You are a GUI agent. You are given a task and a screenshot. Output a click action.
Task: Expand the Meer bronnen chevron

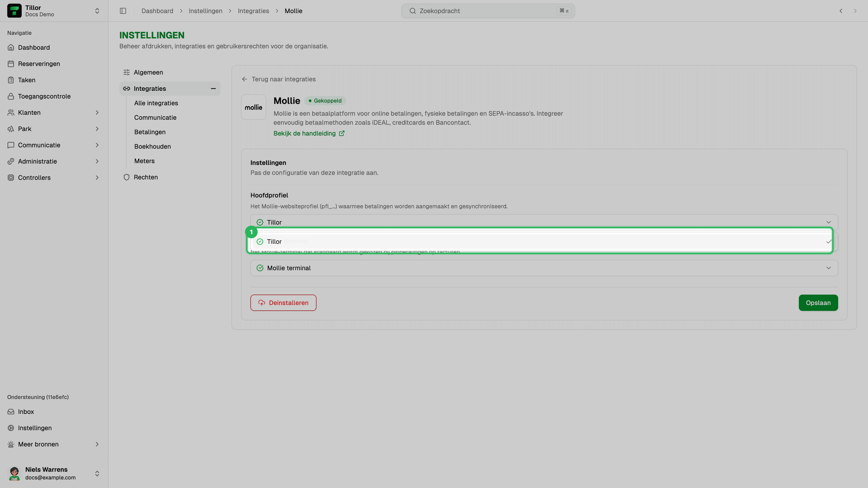[x=97, y=444]
